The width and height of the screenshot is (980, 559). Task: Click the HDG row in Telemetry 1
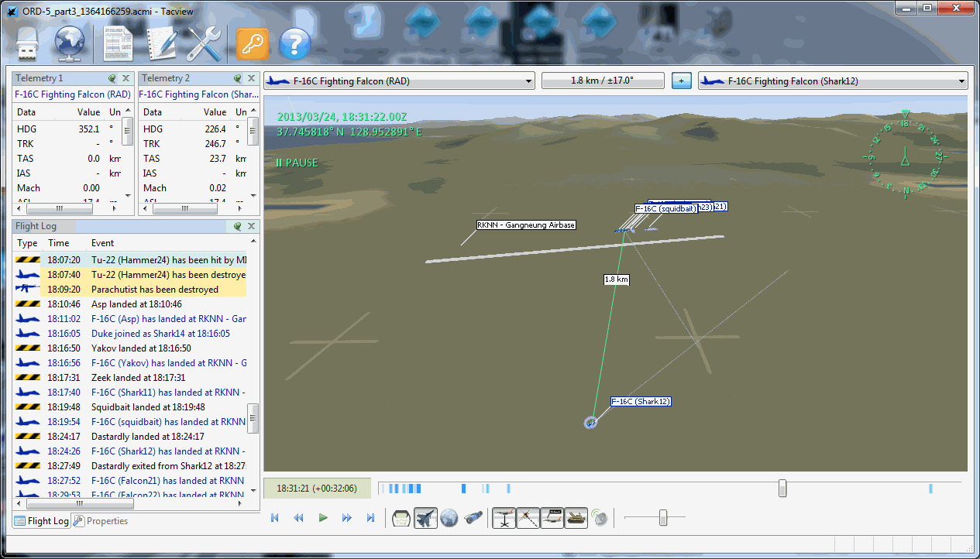tap(67, 129)
